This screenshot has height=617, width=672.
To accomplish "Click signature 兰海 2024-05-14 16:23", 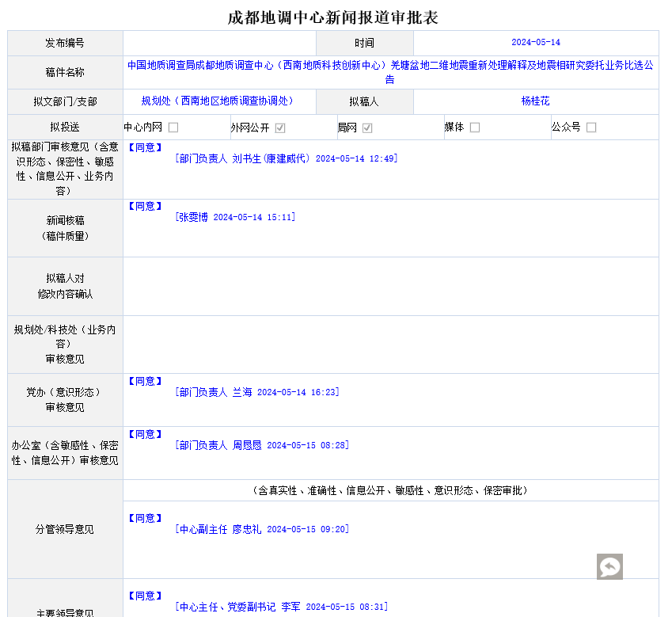I will tap(257, 392).
